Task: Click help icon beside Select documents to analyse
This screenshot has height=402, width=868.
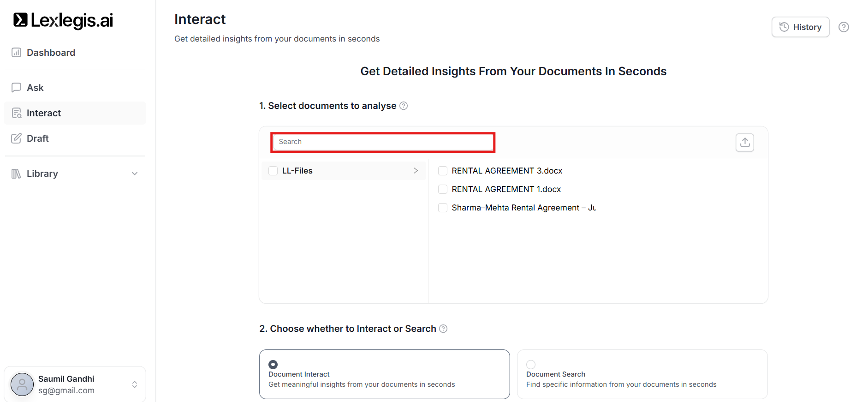Action: point(404,106)
